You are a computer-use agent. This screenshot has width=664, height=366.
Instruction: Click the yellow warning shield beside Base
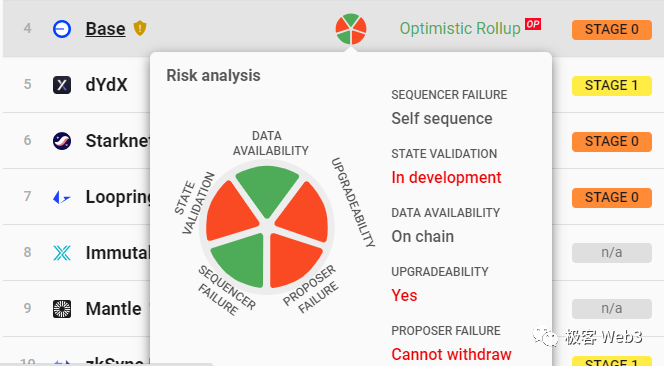pos(140,28)
